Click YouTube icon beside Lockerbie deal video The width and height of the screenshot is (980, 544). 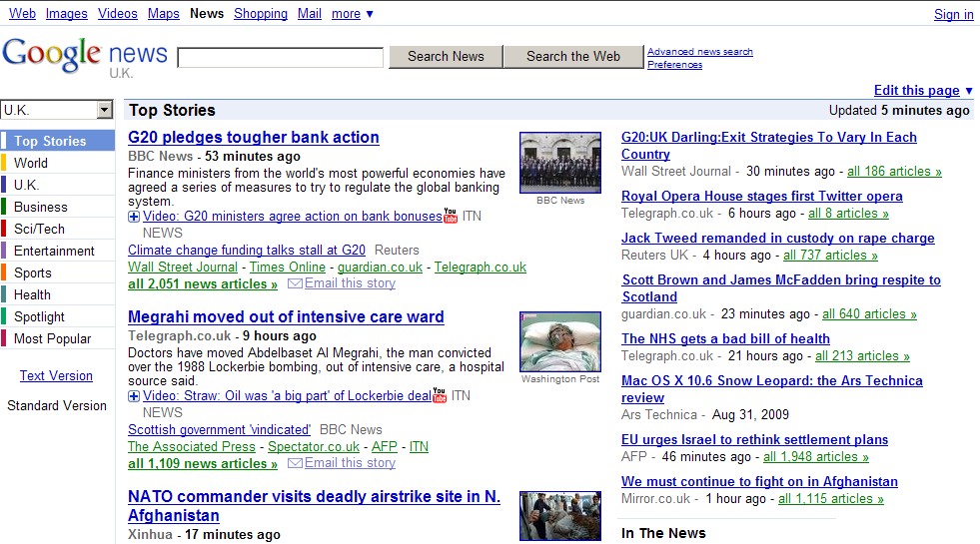pyautogui.click(x=440, y=395)
